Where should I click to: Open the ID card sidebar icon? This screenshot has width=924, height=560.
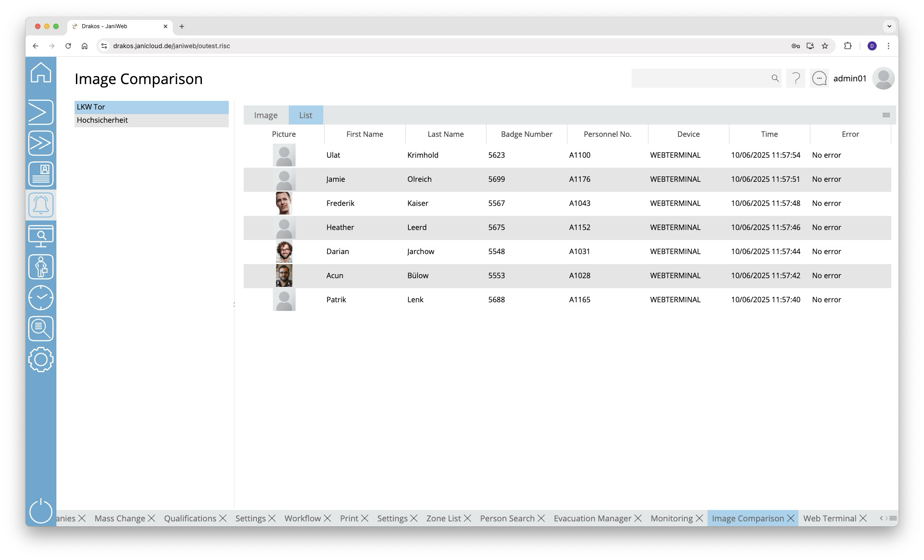pos(41,174)
